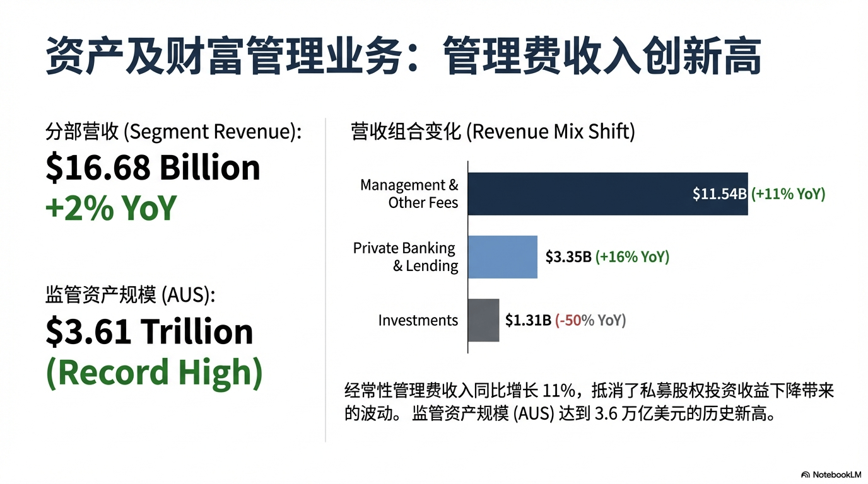Click the green (Record High) text
Image resolution: width=868 pixels, height=484 pixels.
(154, 372)
